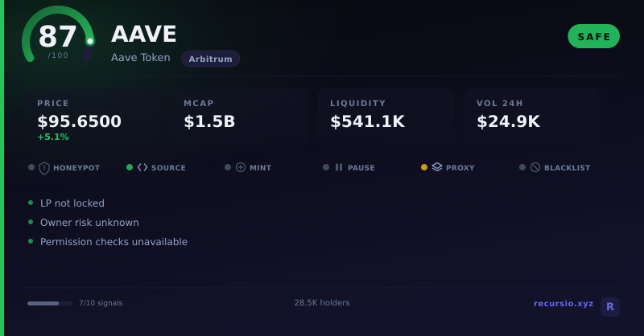Click the blacklist prohibited icon
This screenshot has width=644, height=336.
(535, 167)
